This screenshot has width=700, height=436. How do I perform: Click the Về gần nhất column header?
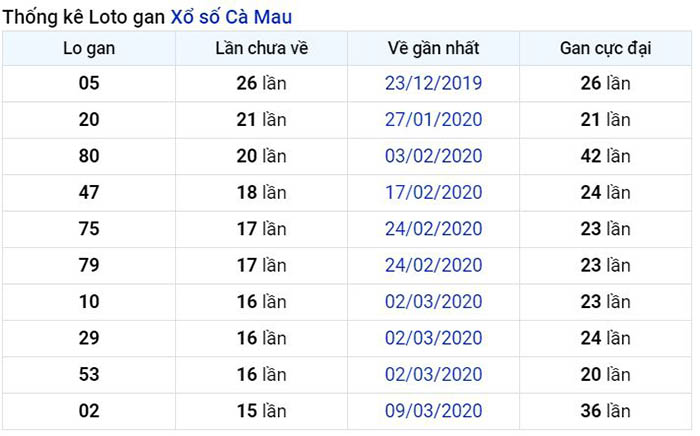click(433, 49)
